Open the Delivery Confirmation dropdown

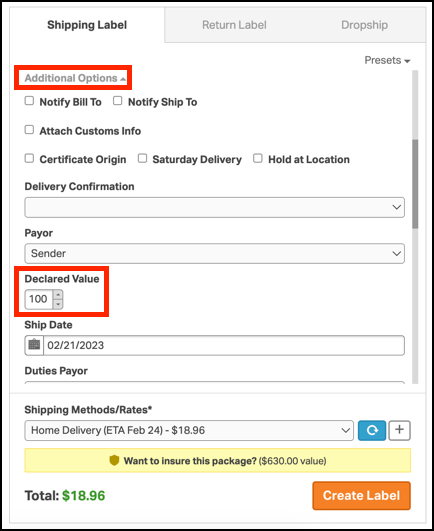[x=215, y=207]
